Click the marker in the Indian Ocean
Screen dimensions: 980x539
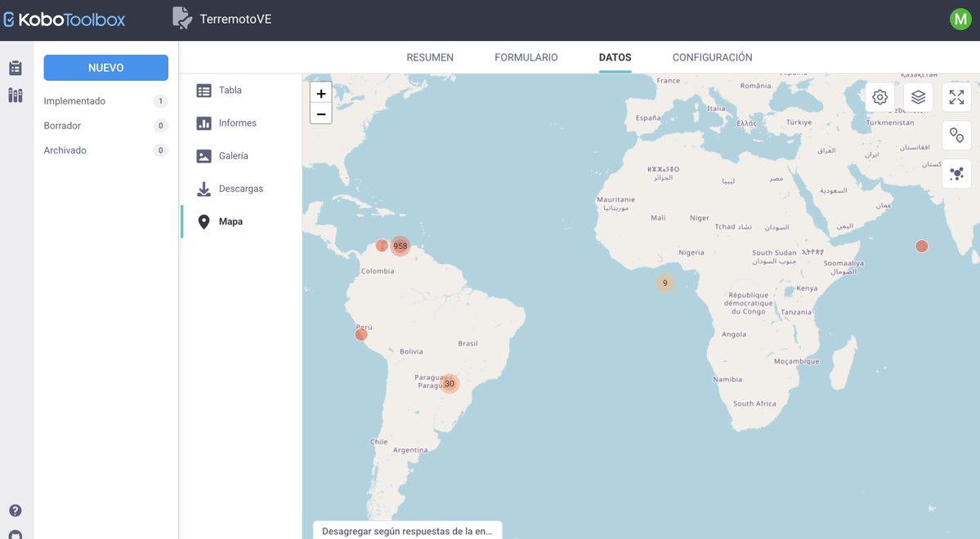coord(921,246)
